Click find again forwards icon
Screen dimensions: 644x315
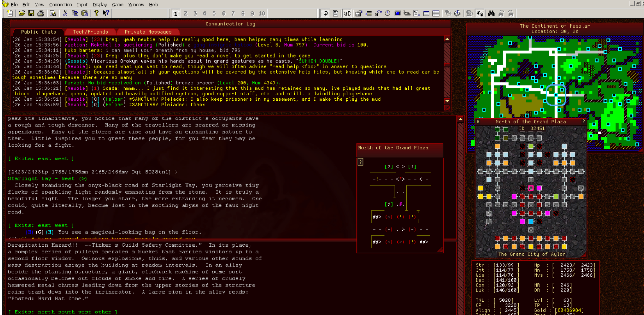point(511,13)
